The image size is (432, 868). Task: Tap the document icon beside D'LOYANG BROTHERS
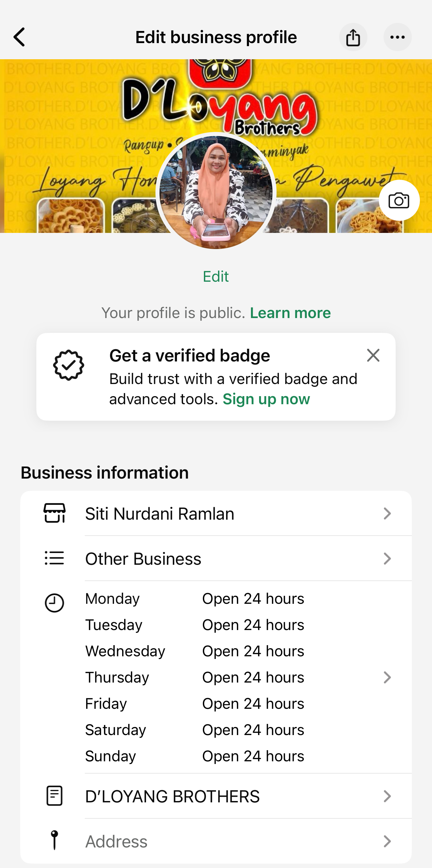[x=55, y=796]
